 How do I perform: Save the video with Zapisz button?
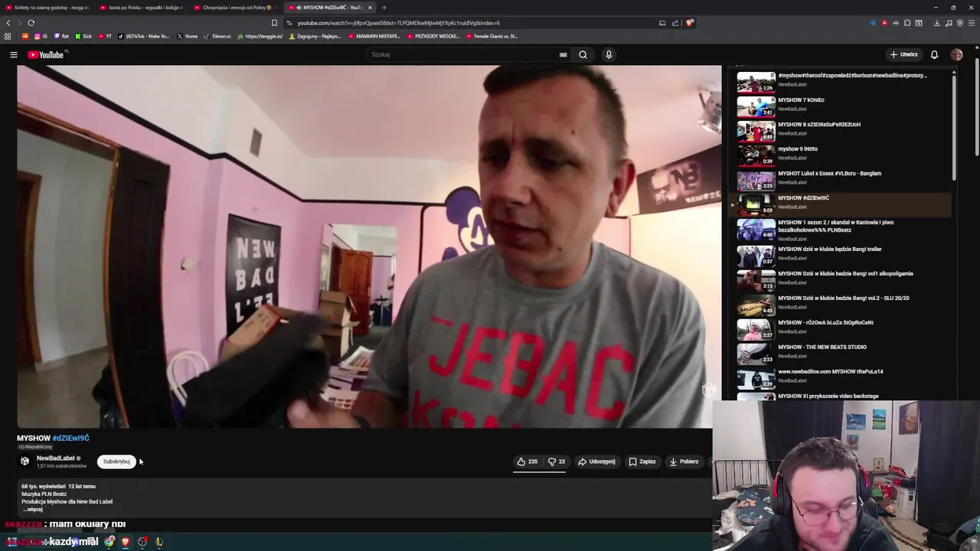[642, 461]
